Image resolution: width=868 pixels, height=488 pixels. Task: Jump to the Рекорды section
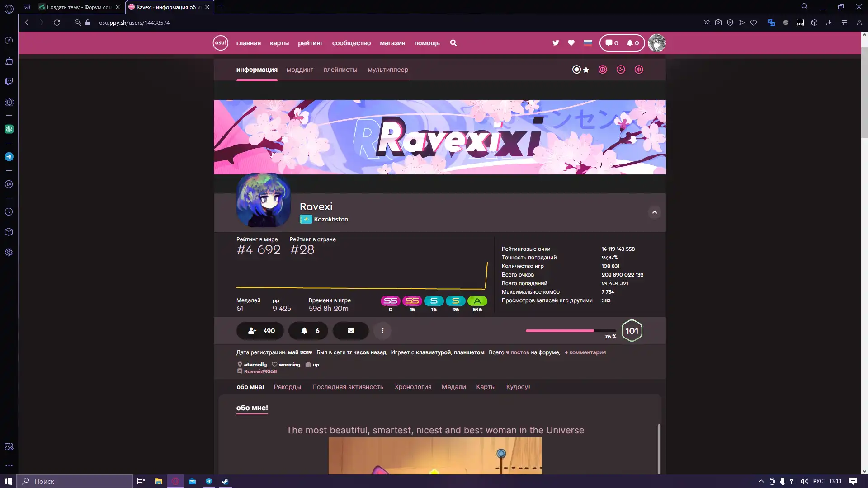[x=288, y=387]
